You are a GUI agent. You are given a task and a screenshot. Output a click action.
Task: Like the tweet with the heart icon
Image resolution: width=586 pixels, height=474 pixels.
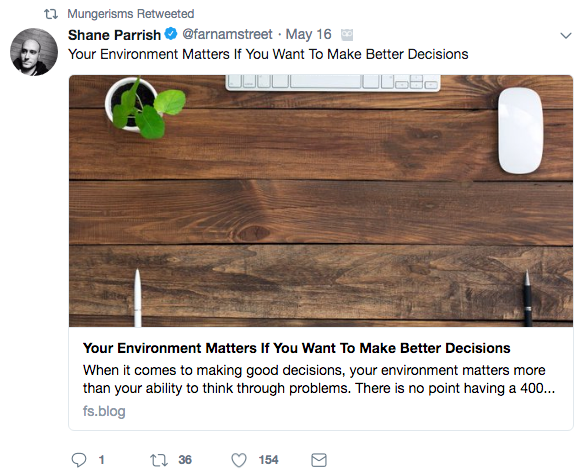pyautogui.click(x=239, y=460)
